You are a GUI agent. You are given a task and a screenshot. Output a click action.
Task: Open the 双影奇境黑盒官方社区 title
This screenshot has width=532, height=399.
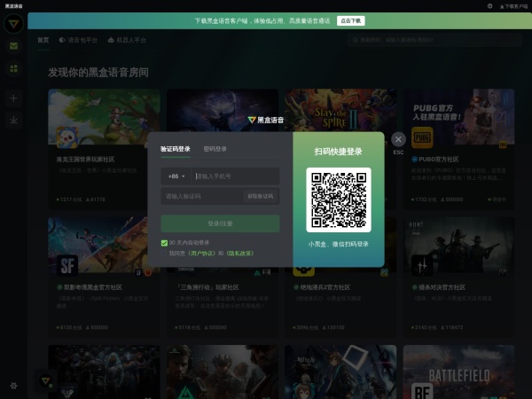[x=92, y=287]
